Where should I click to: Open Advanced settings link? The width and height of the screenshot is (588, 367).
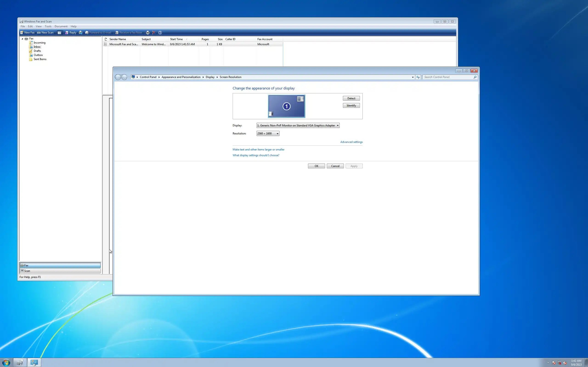tap(351, 142)
